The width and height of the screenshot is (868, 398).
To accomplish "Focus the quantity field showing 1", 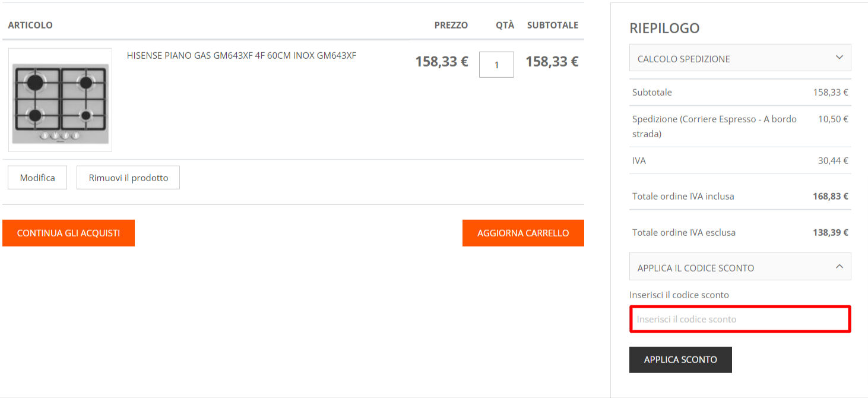I will pyautogui.click(x=496, y=65).
